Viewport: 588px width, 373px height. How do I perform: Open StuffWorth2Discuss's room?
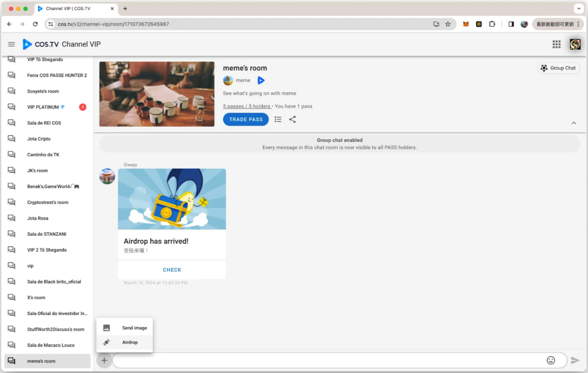click(47, 329)
